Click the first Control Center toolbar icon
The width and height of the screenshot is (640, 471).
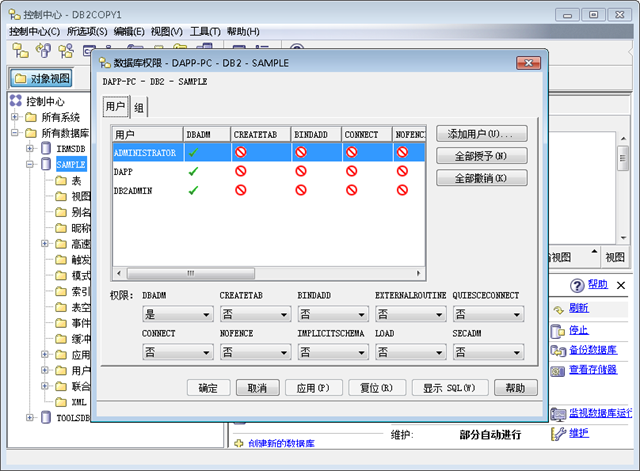20,51
